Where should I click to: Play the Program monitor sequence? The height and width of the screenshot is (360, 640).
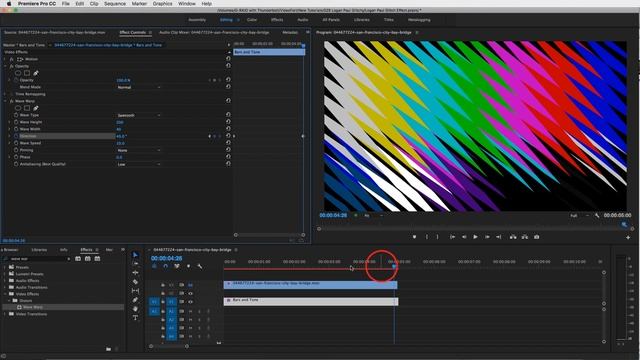click(476, 237)
